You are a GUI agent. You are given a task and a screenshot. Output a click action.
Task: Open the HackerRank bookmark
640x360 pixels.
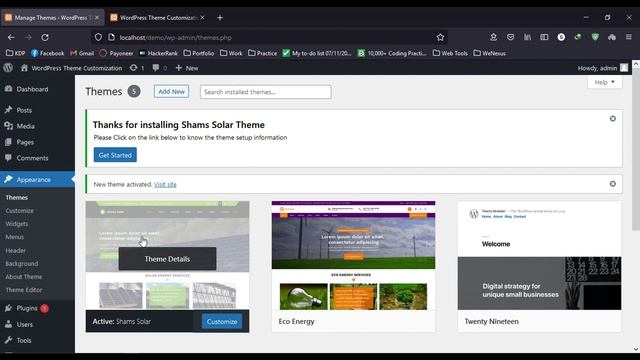[x=158, y=53]
